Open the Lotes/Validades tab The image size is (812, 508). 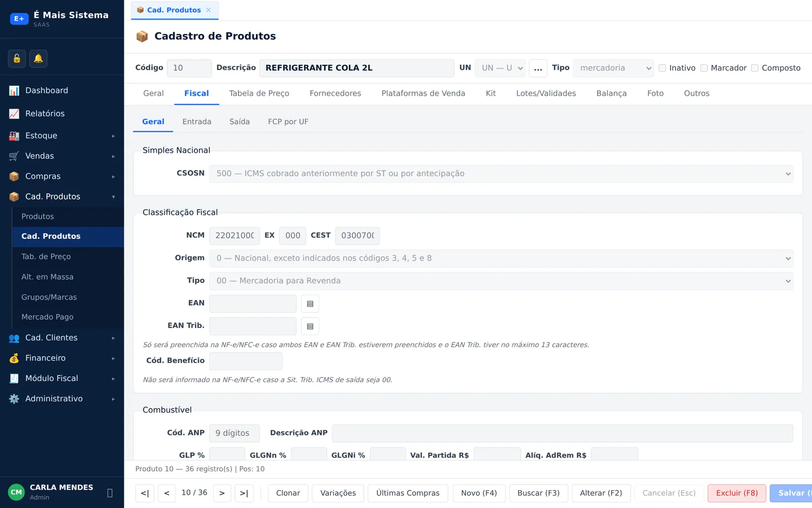pyautogui.click(x=546, y=93)
